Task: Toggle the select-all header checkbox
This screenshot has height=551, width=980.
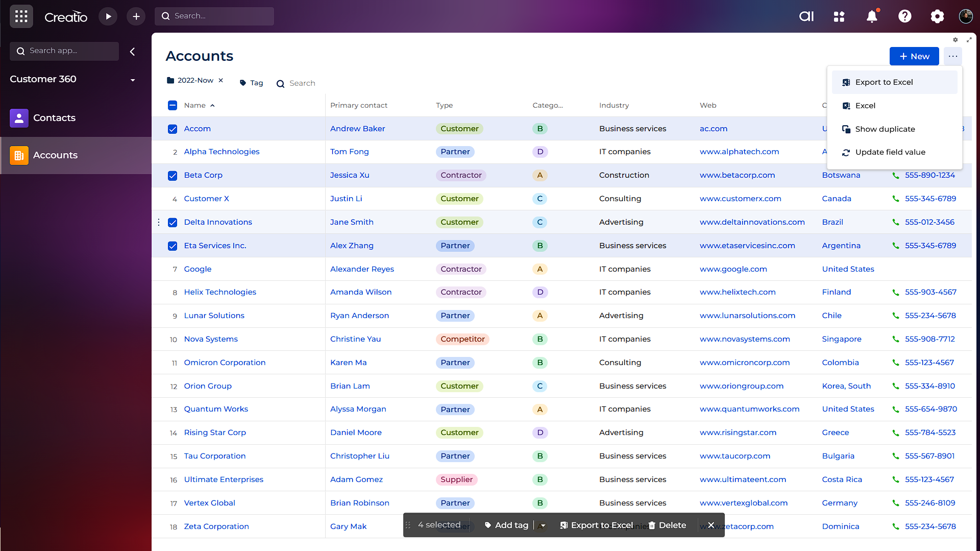Action: click(173, 106)
